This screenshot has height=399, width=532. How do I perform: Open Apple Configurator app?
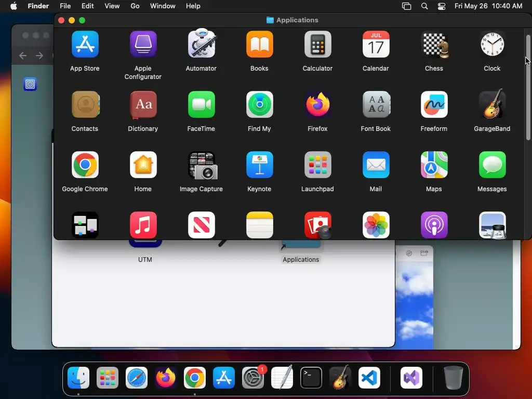click(143, 45)
